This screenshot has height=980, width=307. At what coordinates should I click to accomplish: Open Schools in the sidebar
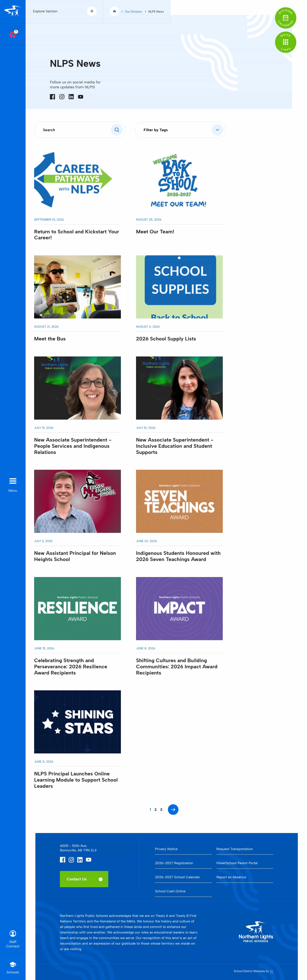point(13,967)
